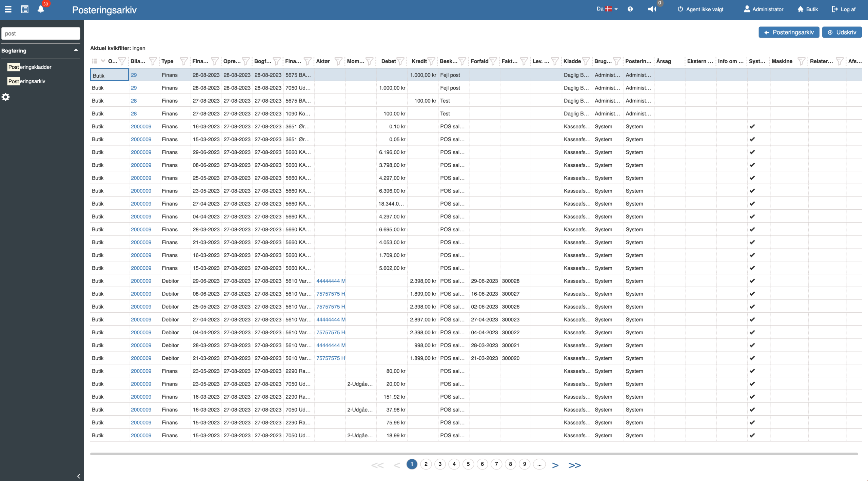The image size is (868, 481).
Task: Filter the Bilag column
Action: 153,61
